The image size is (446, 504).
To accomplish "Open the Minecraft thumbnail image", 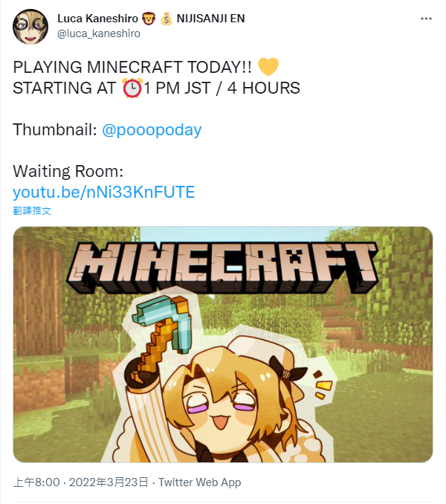I will (223, 345).
